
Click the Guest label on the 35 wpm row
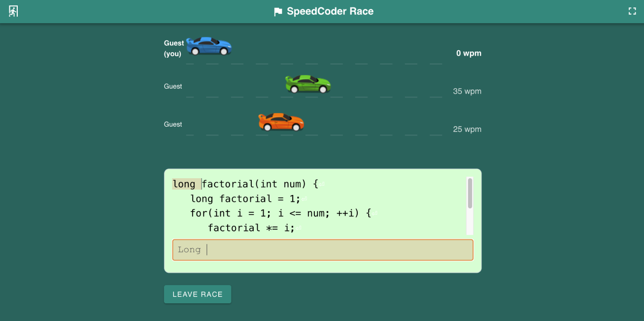tap(173, 86)
